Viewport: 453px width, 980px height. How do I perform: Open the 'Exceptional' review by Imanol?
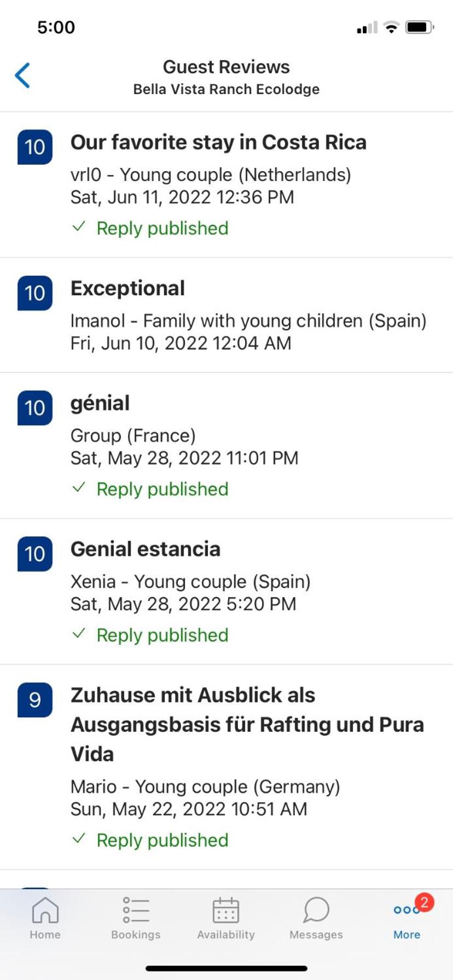click(x=127, y=289)
